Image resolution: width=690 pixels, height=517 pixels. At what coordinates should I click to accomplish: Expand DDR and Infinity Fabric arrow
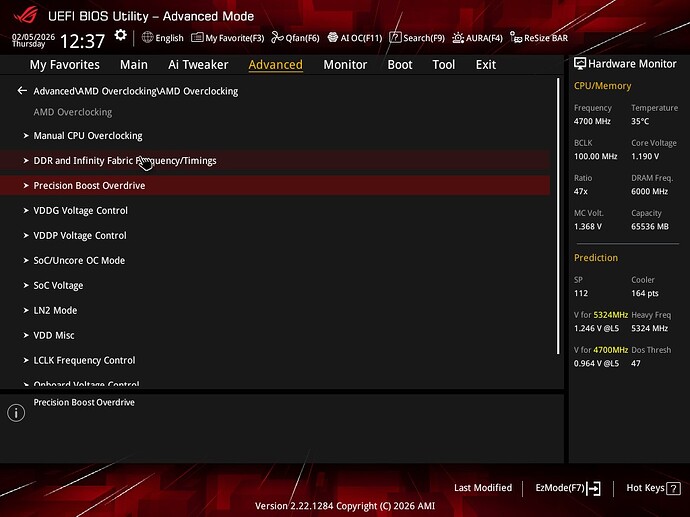pos(26,161)
